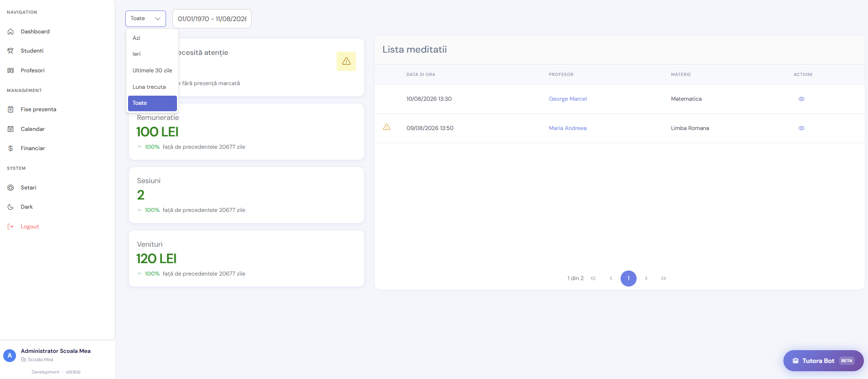The width and height of the screenshot is (868, 379).
Task: Click the MATERIE column header
Action: click(681, 75)
